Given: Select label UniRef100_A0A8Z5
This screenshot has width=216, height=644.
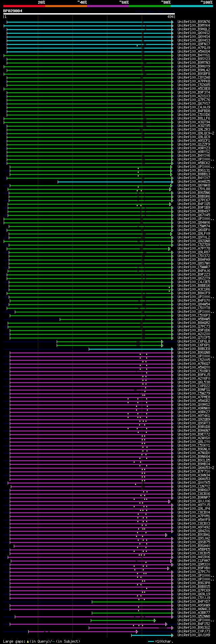Looking at the screenshot, I should click(194, 182).
